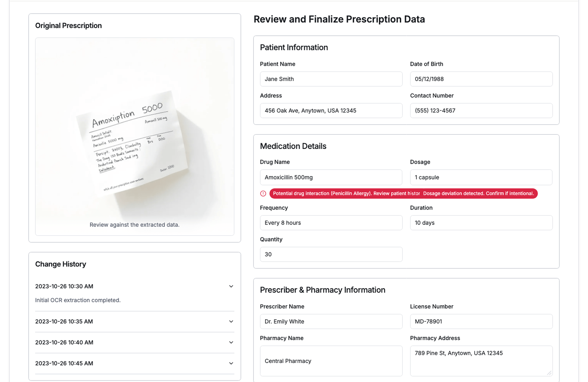Select the Drug Name field showing Amoxicillin 500mg

331,177
